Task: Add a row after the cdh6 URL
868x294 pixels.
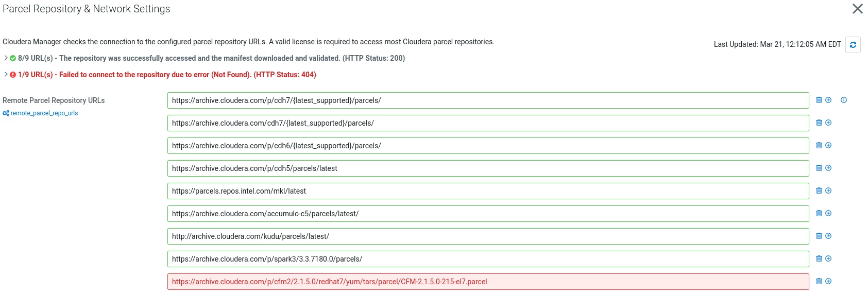Action: pos(828,145)
